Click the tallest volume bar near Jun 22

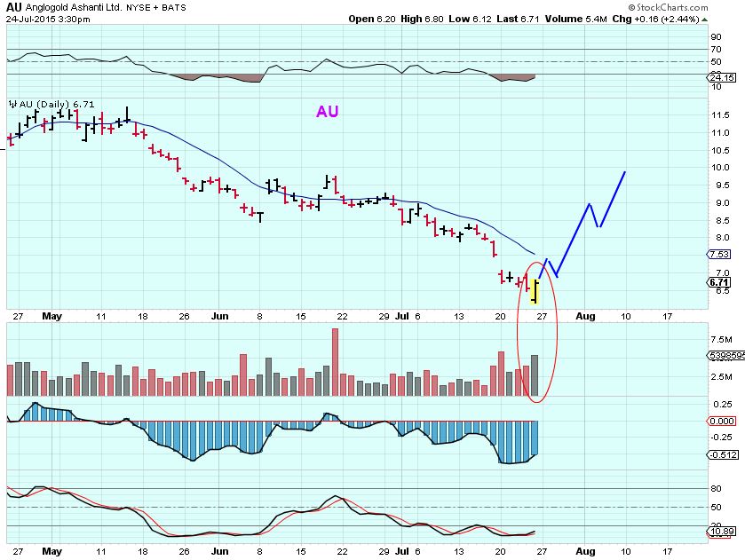(x=335, y=362)
